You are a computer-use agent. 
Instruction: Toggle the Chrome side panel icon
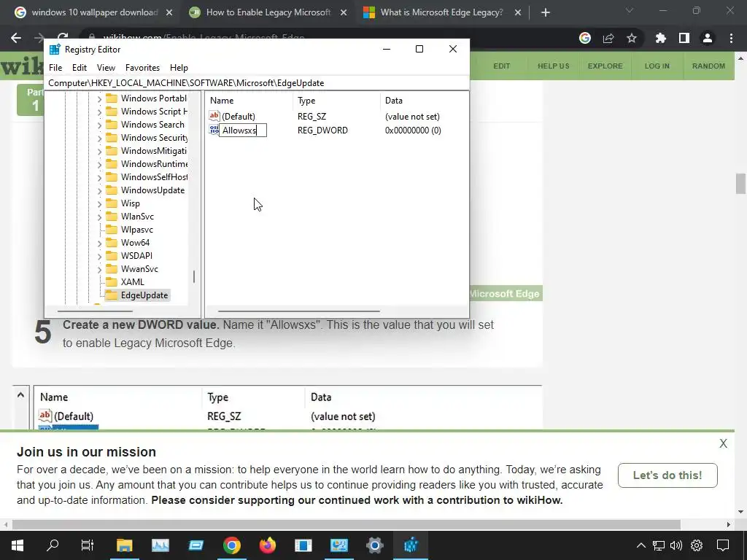tap(684, 38)
